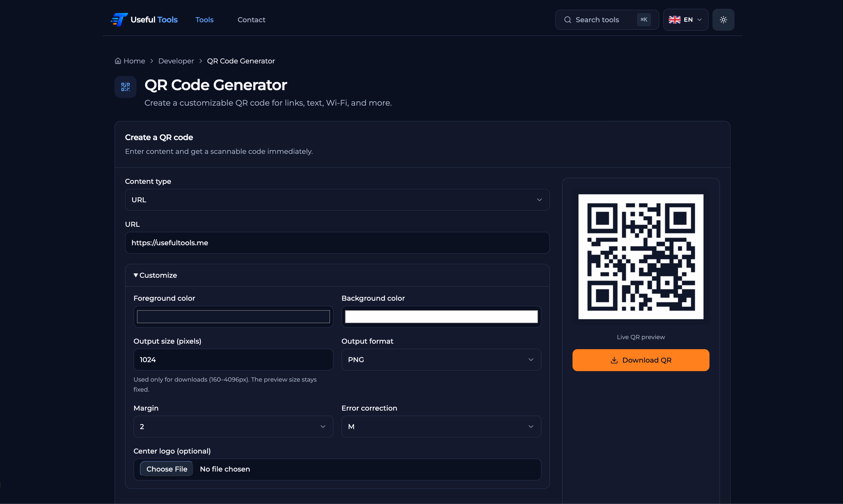Image resolution: width=843 pixels, height=504 pixels.
Task: Open the Tools menu
Action: click(x=204, y=20)
